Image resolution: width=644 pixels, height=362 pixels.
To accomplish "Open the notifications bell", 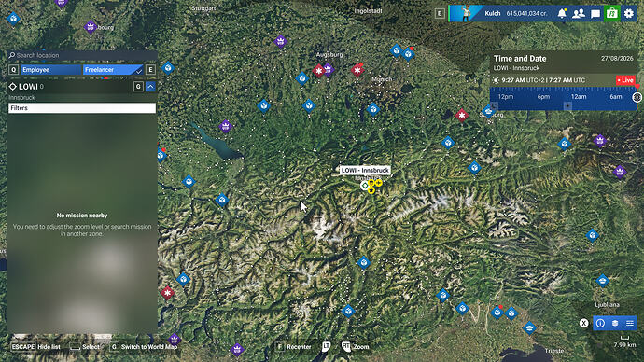I will [562, 14].
